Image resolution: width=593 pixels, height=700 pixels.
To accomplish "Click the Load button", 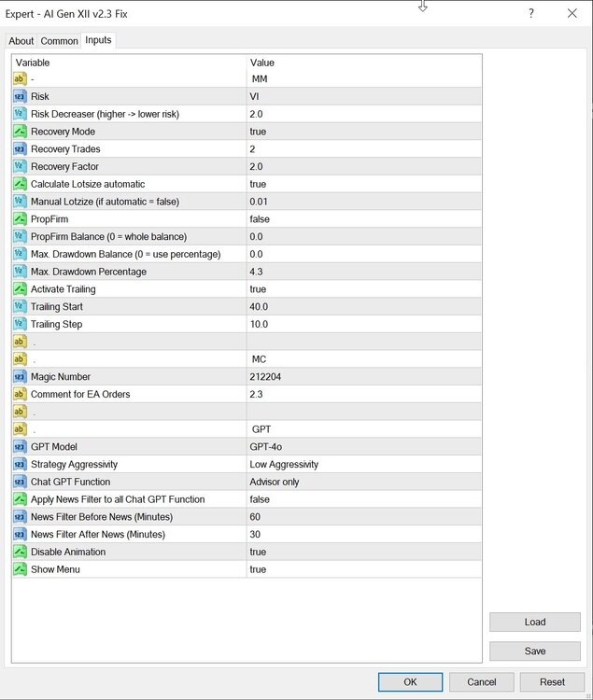I will click(x=535, y=622).
